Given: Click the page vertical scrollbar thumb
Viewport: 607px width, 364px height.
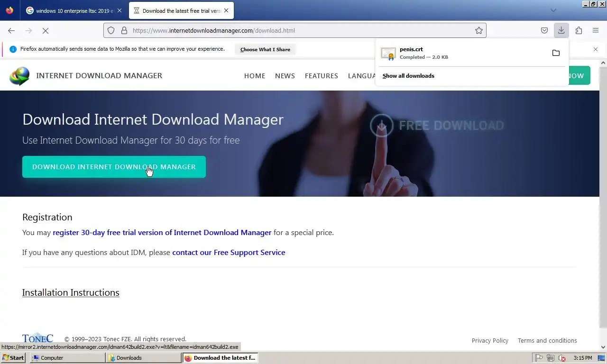Looking at the screenshot, I should click(x=603, y=197).
